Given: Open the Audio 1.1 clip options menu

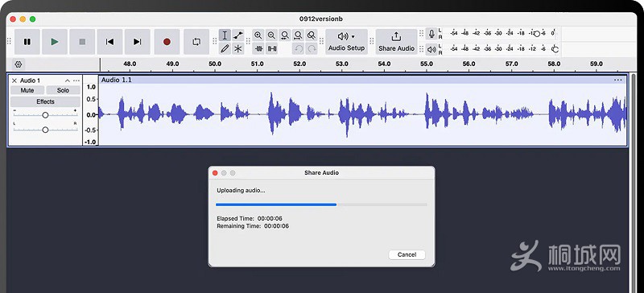Looking at the screenshot, I should click(x=617, y=80).
